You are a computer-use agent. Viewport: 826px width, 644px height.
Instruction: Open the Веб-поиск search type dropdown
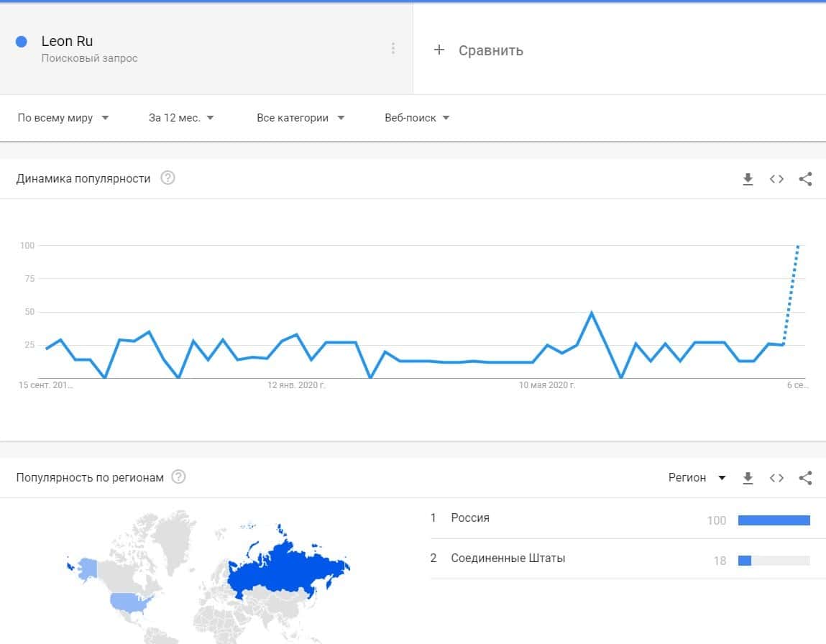(417, 118)
